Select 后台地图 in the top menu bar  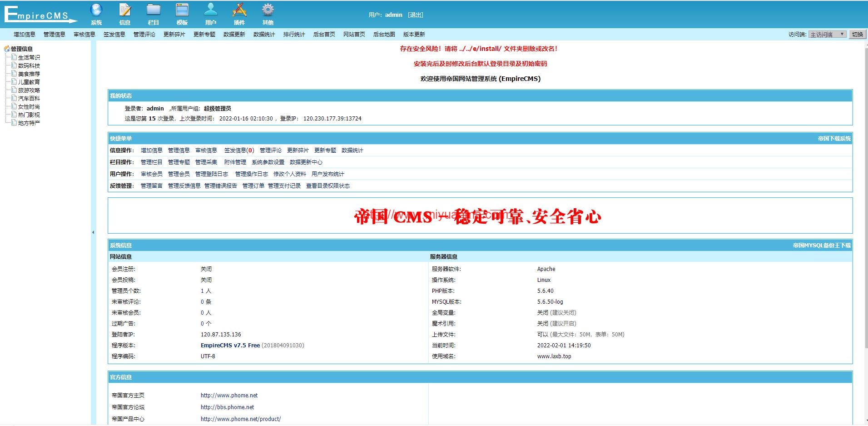pos(384,35)
